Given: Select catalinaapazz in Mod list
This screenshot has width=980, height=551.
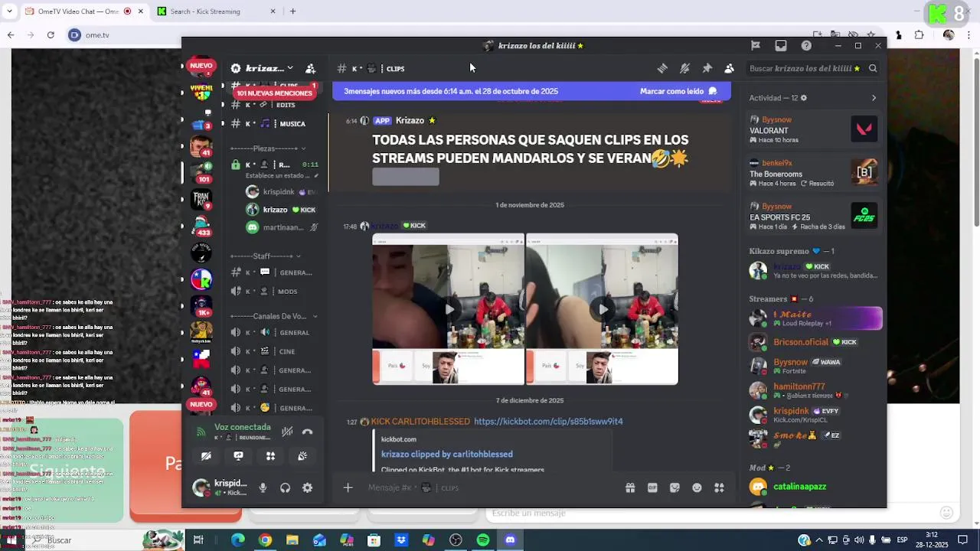Looking at the screenshot, I should (x=815, y=487).
